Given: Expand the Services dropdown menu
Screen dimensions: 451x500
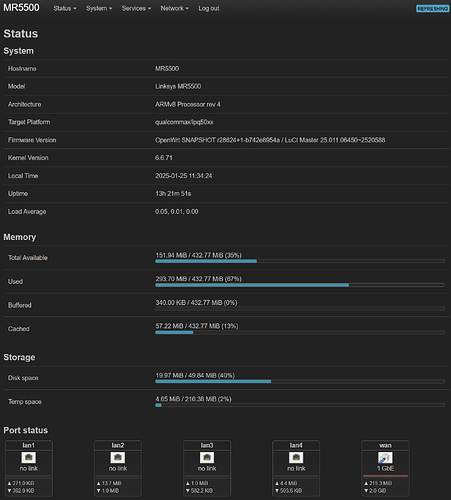Looking at the screenshot, I should click(x=136, y=8).
